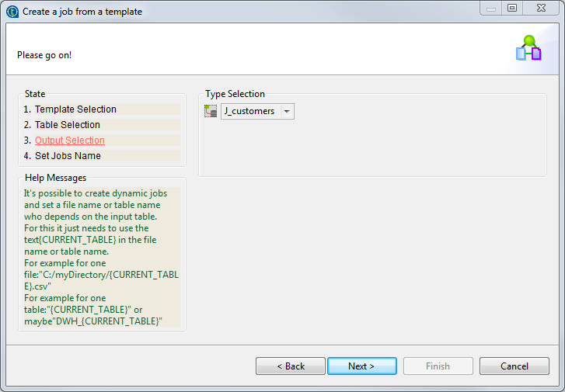This screenshot has height=392, width=565.
Task: Click the State group label
Action: 35,94
